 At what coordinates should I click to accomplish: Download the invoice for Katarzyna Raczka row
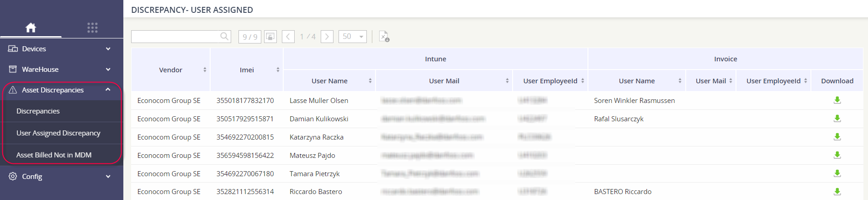click(x=837, y=137)
